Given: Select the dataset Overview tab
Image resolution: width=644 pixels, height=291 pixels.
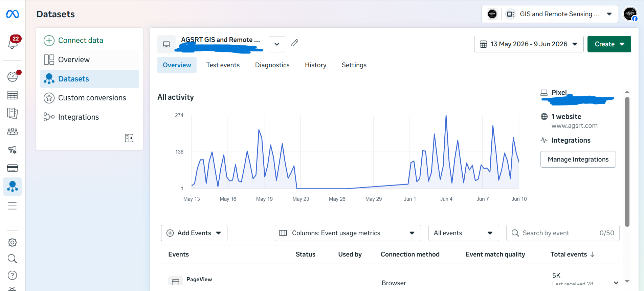Looking at the screenshot, I should coord(177,65).
